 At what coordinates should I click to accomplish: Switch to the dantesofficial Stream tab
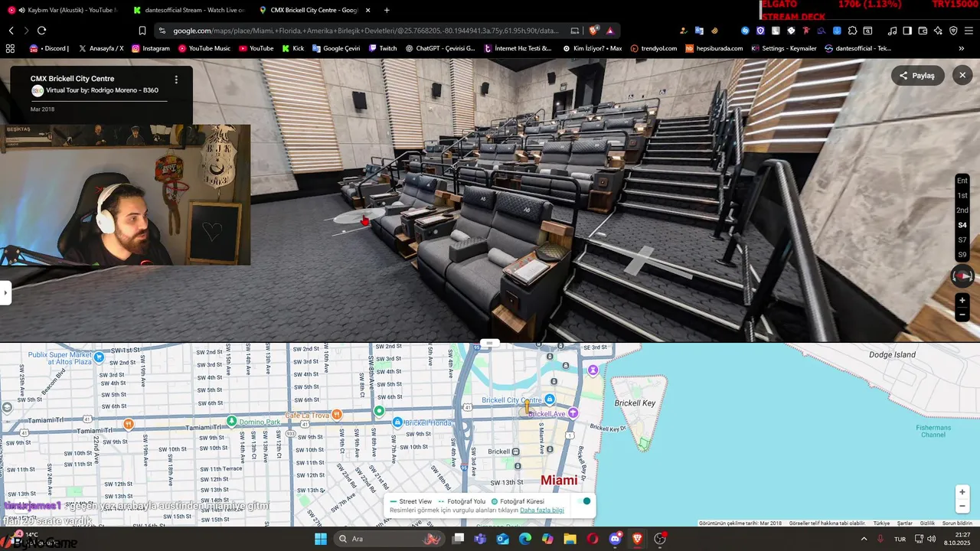tap(188, 10)
